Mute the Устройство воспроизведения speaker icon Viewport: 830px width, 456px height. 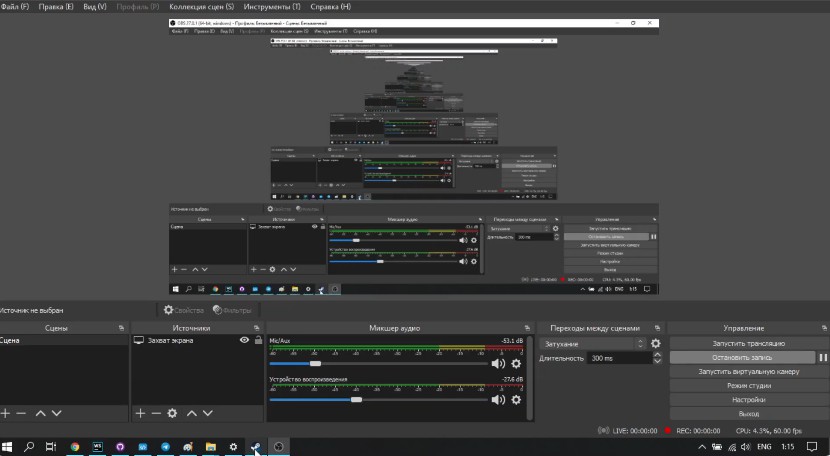[x=497, y=399]
